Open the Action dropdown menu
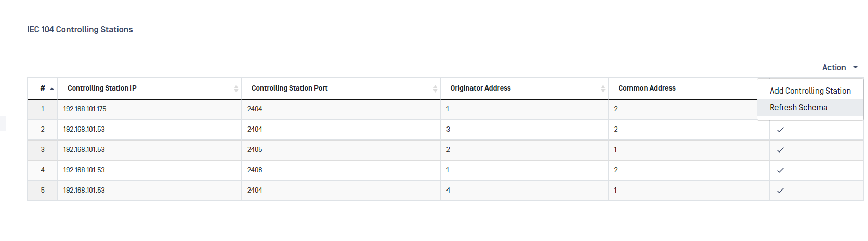Screen dimensions: 868x241 839,67
